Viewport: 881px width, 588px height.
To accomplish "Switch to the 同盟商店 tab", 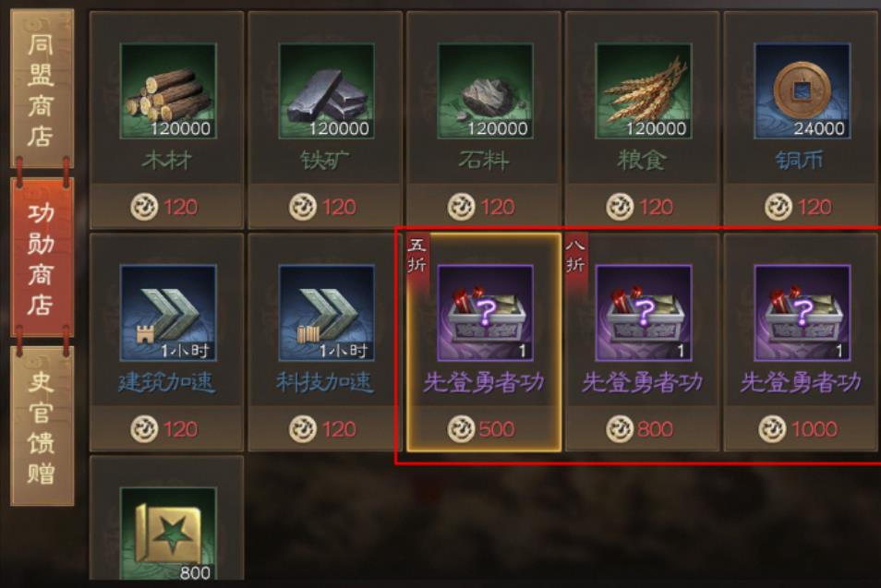I will point(42,89).
